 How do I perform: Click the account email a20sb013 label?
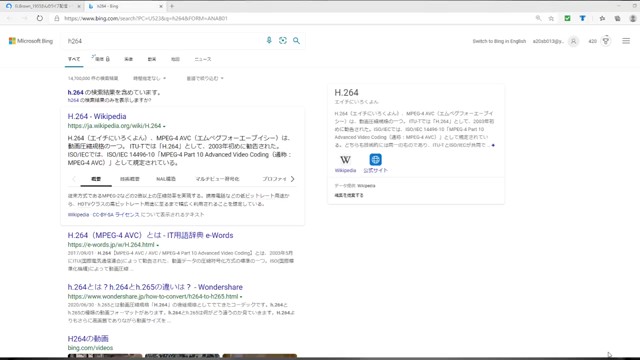548,41
